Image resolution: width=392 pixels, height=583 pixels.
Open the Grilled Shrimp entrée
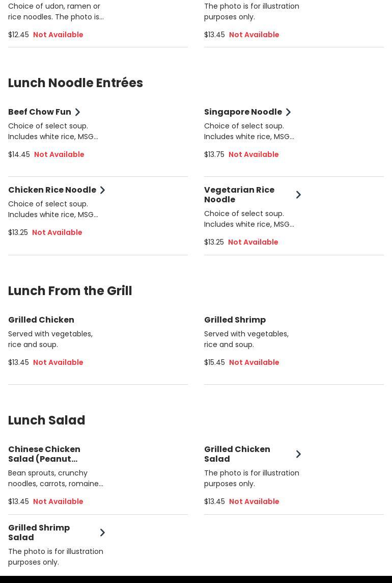tap(235, 320)
